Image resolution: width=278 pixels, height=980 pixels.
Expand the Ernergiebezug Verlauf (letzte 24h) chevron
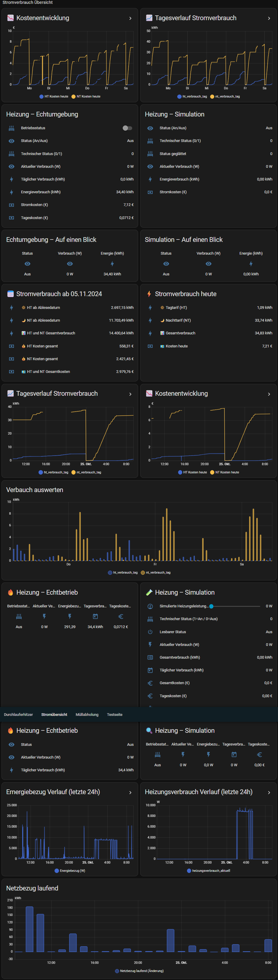tap(130, 792)
